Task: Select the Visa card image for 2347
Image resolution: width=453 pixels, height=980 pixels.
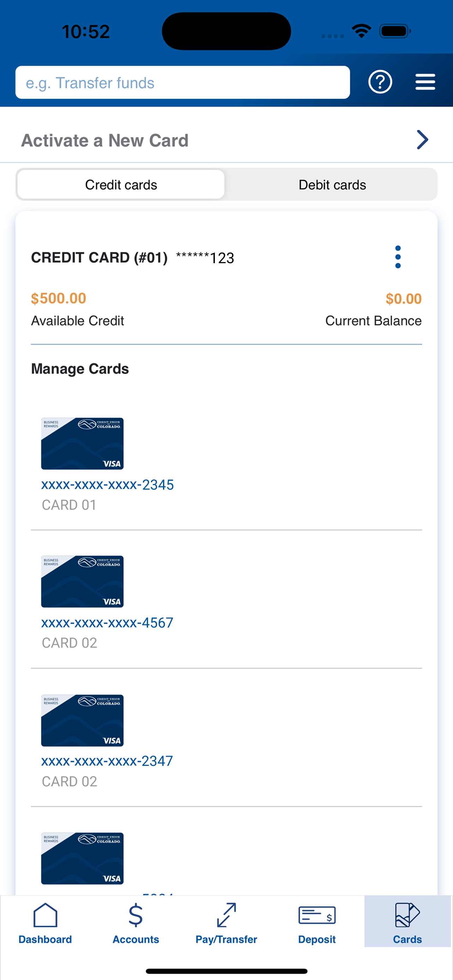Action: [x=82, y=721]
